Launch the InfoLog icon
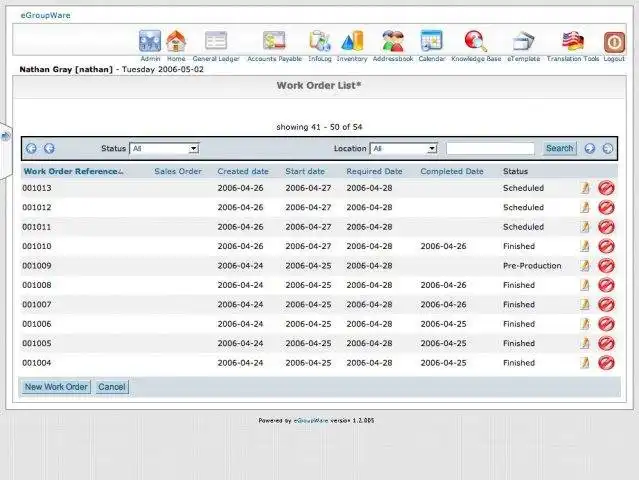The image size is (639, 480). (320, 41)
